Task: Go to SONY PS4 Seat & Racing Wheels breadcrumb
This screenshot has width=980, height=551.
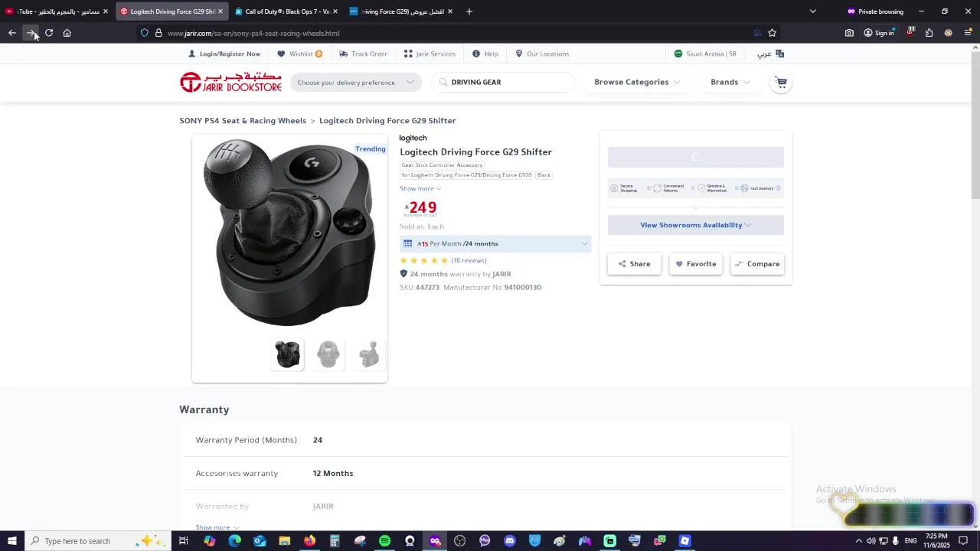Action: [243, 121]
